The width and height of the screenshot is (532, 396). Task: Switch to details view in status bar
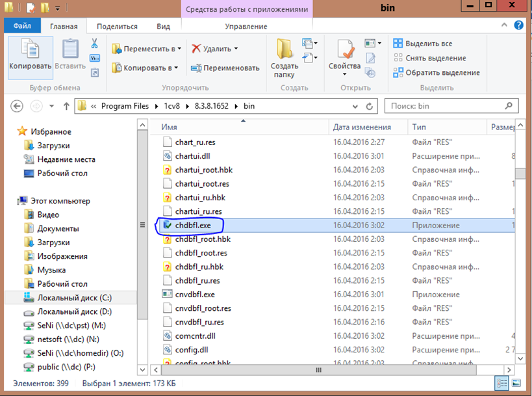coord(501,384)
